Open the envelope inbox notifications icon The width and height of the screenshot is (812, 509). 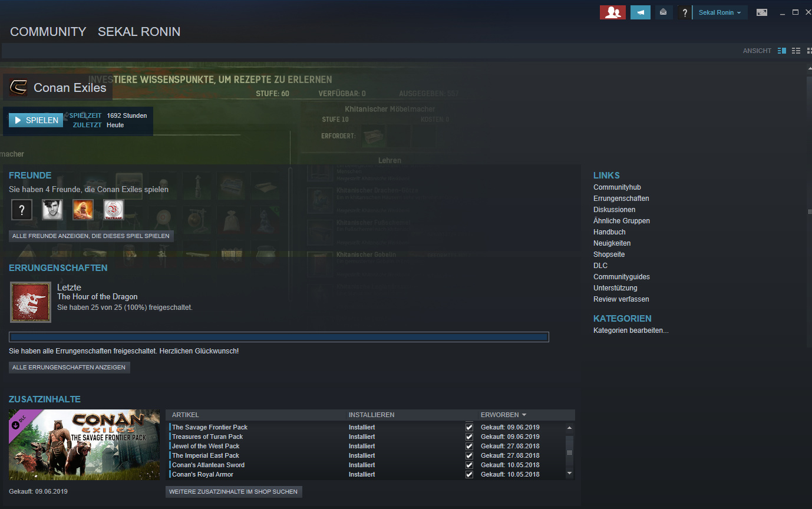[x=664, y=12]
